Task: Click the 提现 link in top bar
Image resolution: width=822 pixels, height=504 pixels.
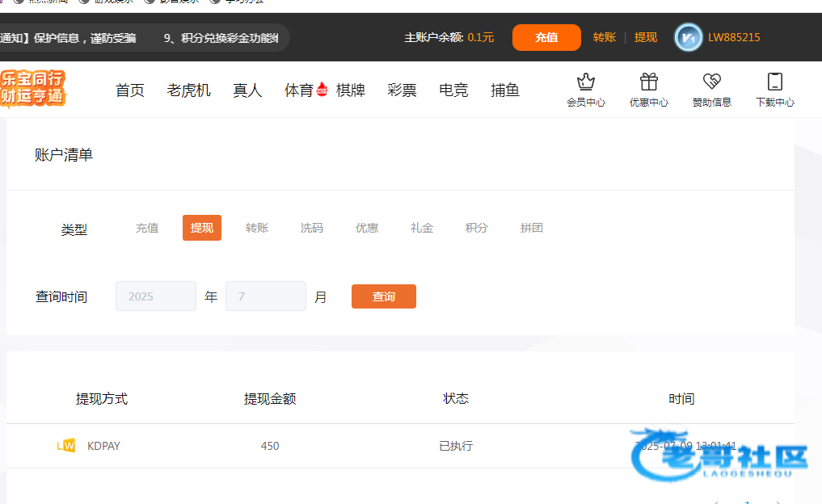Action: (x=646, y=37)
